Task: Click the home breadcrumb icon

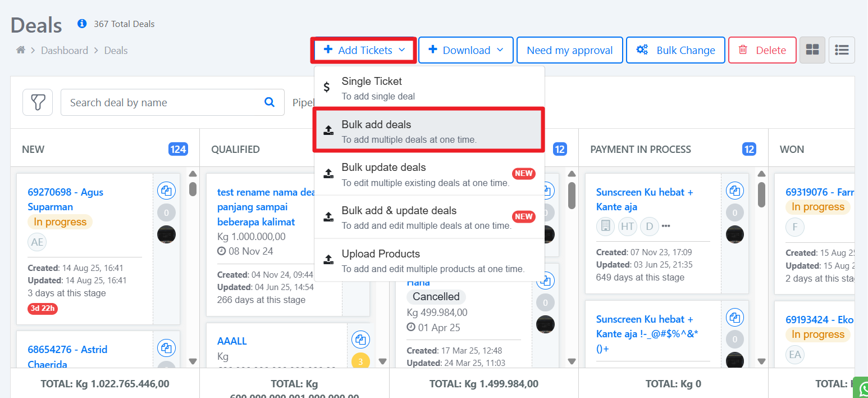Action: coord(21,50)
